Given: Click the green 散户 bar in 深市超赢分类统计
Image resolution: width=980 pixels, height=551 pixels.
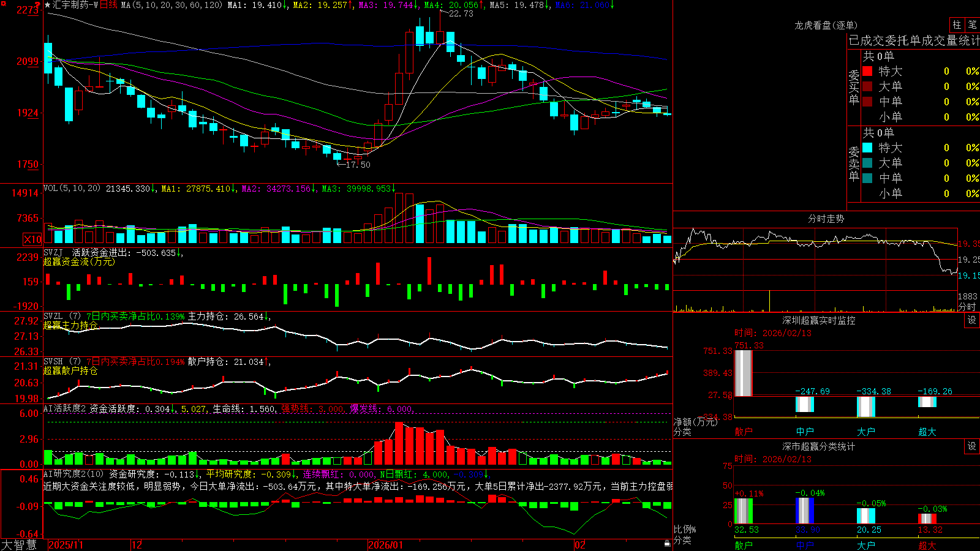Looking at the screenshot, I should point(744,511).
